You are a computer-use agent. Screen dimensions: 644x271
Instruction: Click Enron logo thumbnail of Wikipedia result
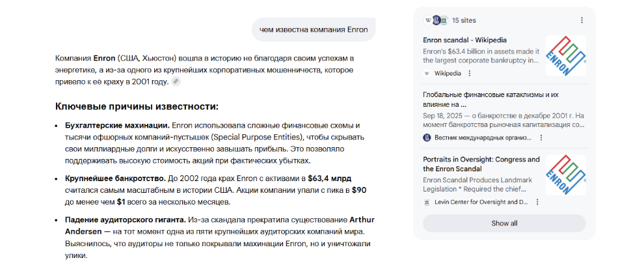[565, 55]
